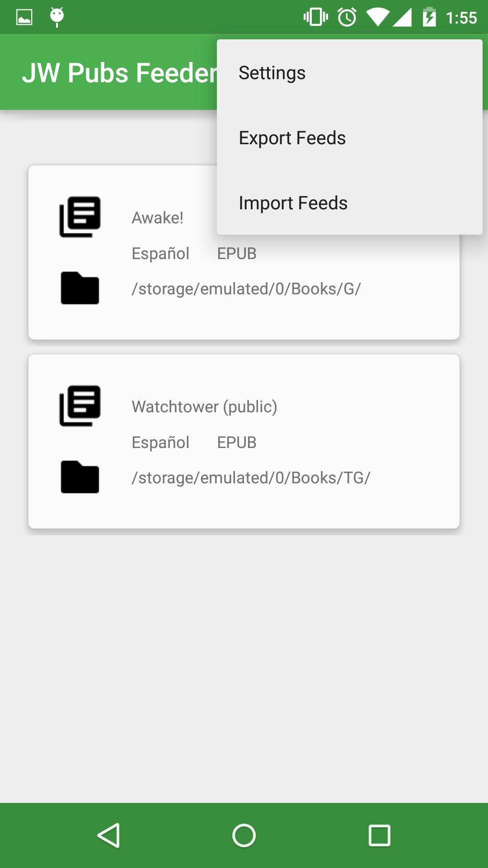Image resolution: width=488 pixels, height=868 pixels.
Task: Click the Awake! publication icon
Action: (80, 217)
